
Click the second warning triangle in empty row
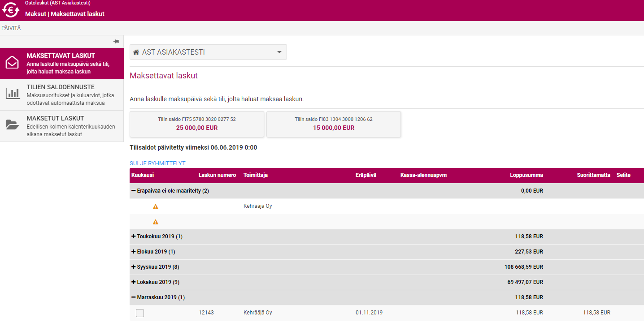pos(156,222)
